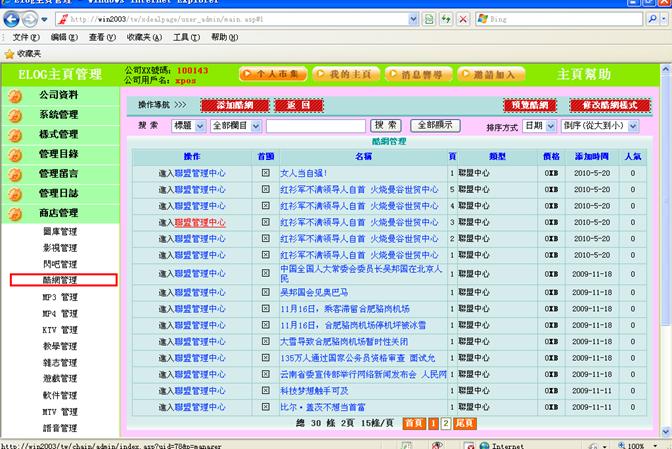The width and height of the screenshot is (672, 449).
Task: Click the orange icon beside 公司資料
Action: [x=15, y=95]
